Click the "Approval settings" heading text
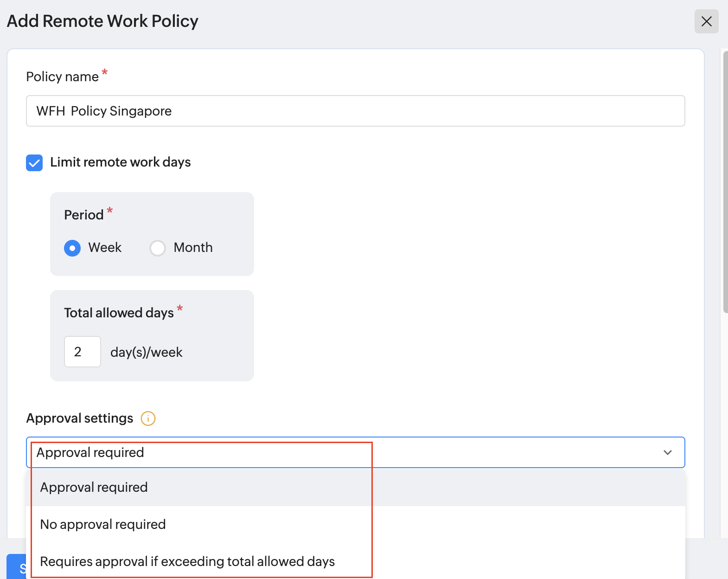 coord(80,418)
